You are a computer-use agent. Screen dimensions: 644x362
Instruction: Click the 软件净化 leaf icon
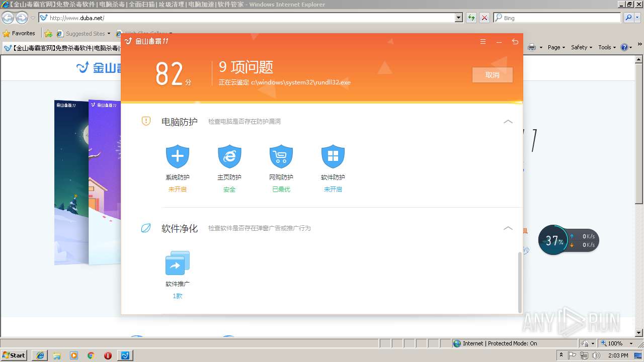[146, 228]
